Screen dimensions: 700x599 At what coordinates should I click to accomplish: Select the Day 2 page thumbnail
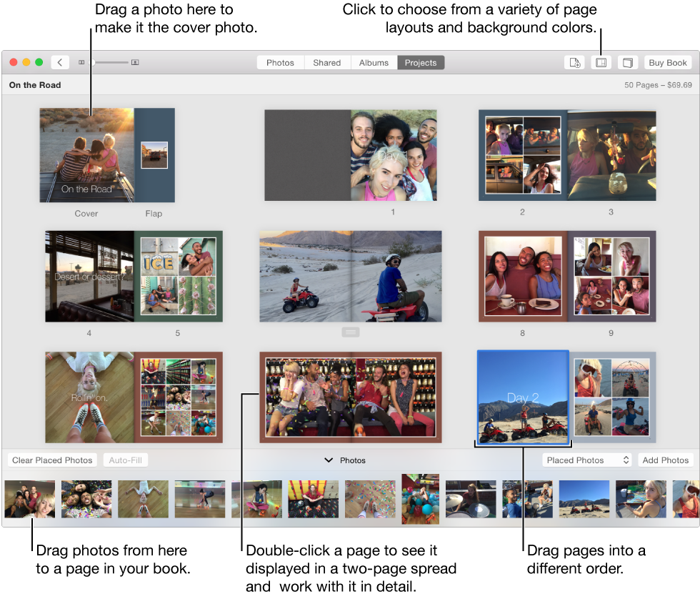tap(523, 397)
